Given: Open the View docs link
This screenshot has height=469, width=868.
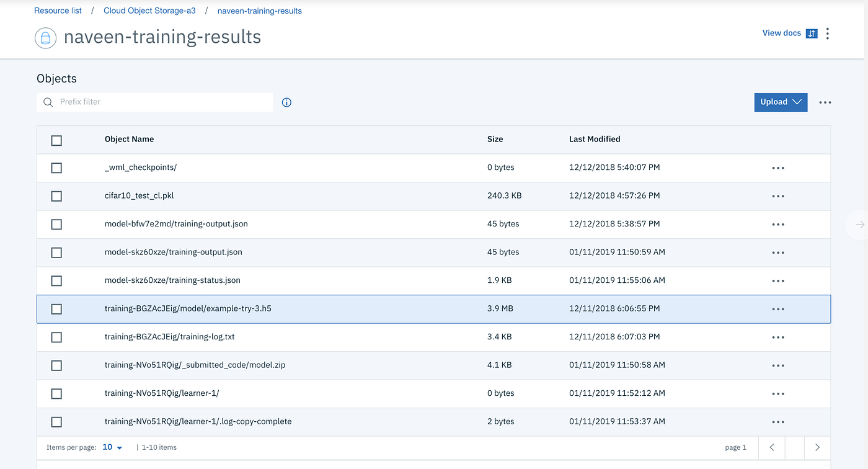Looking at the screenshot, I should click(x=782, y=33).
